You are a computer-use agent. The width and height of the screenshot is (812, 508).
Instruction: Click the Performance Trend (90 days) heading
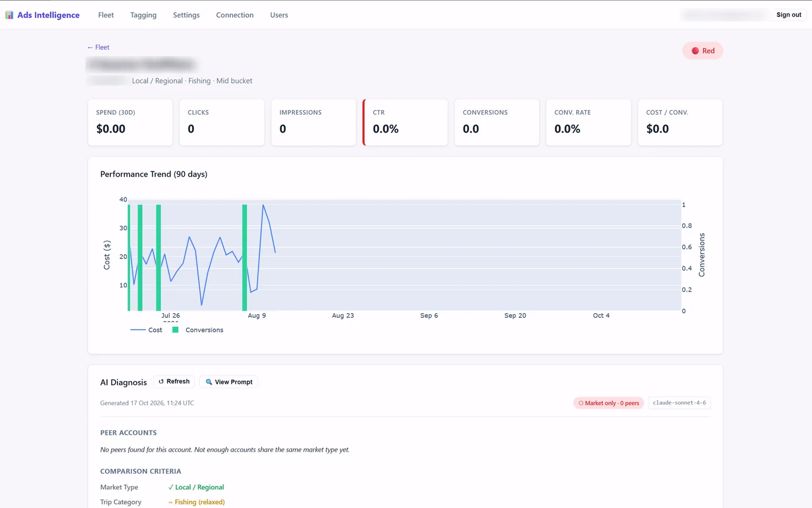(x=154, y=174)
